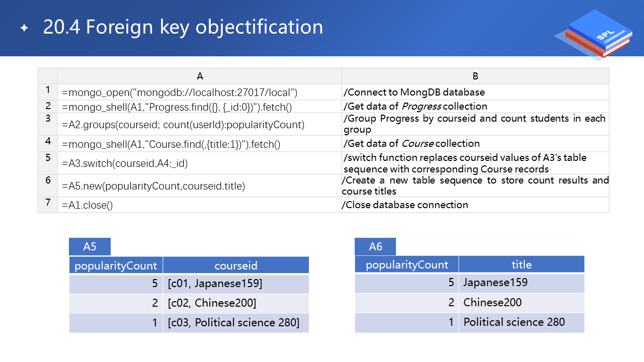
Task: Click the 'Close database connection' comment cell
Action: (405, 205)
